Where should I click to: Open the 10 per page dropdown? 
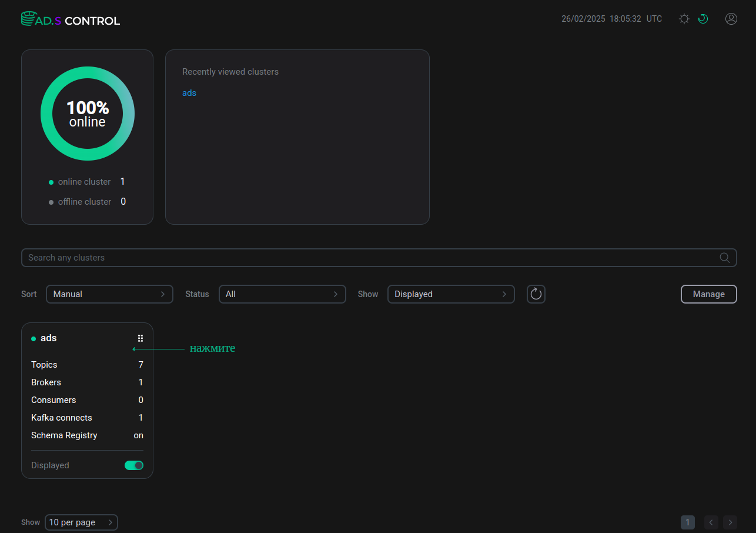coord(81,522)
